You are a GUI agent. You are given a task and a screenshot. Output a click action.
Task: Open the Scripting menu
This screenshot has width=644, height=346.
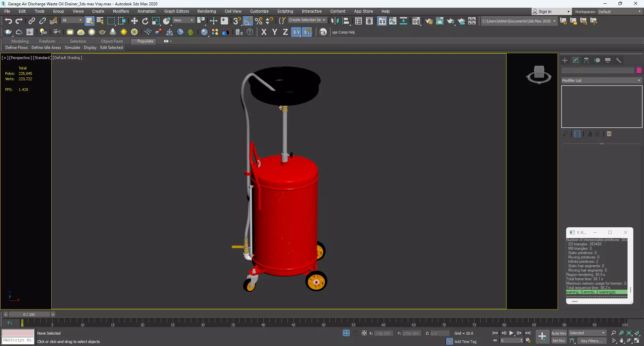(x=285, y=11)
